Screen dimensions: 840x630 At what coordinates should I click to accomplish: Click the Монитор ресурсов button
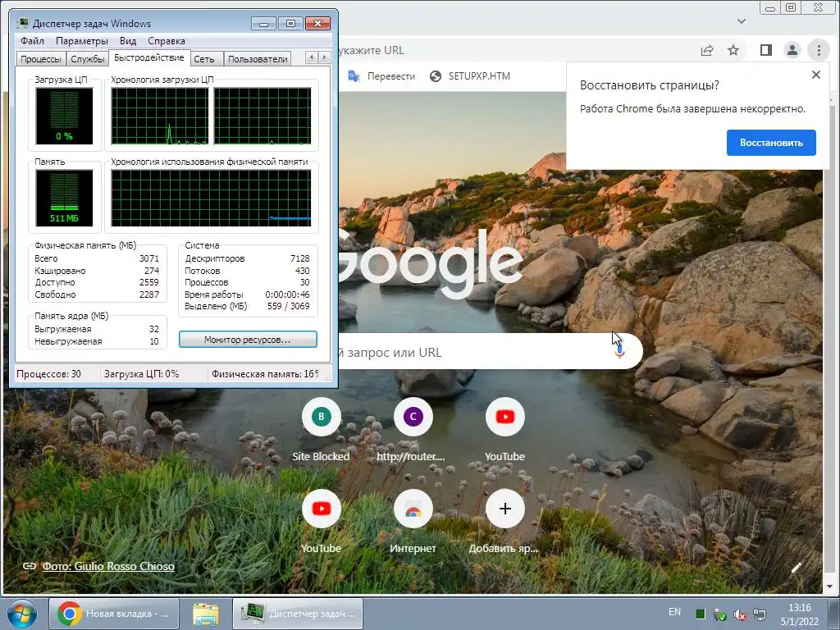(x=248, y=340)
